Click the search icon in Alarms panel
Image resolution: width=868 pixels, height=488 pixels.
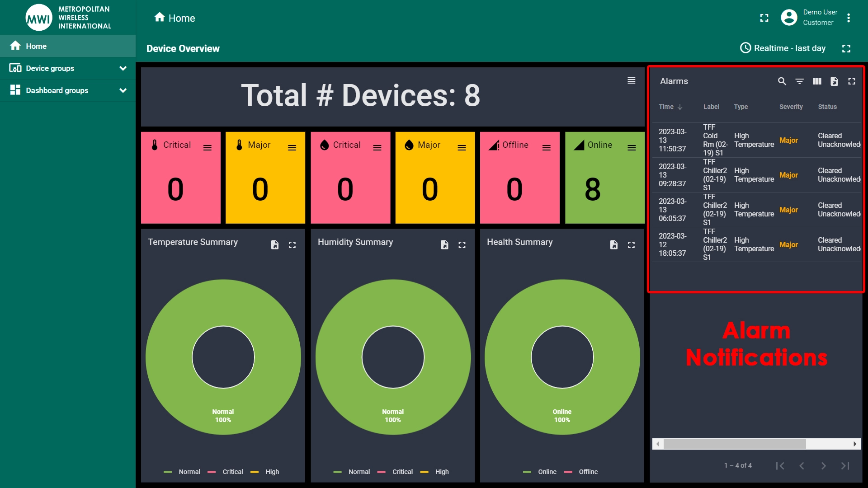(783, 80)
